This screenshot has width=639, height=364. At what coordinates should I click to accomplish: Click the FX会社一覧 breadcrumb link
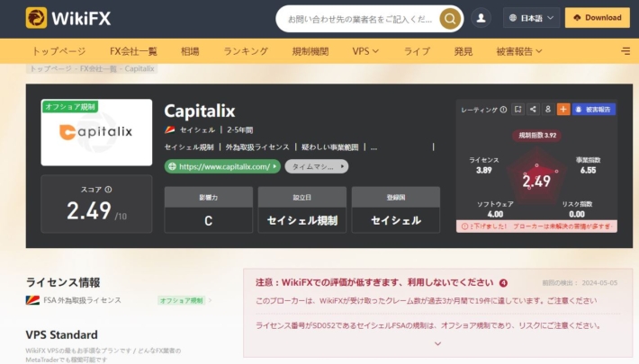98,68
